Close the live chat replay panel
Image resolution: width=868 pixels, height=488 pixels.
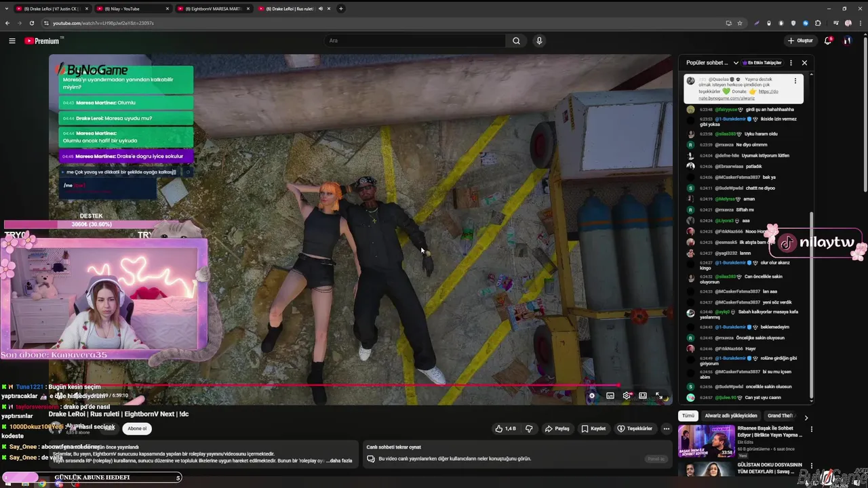pyautogui.click(x=804, y=63)
